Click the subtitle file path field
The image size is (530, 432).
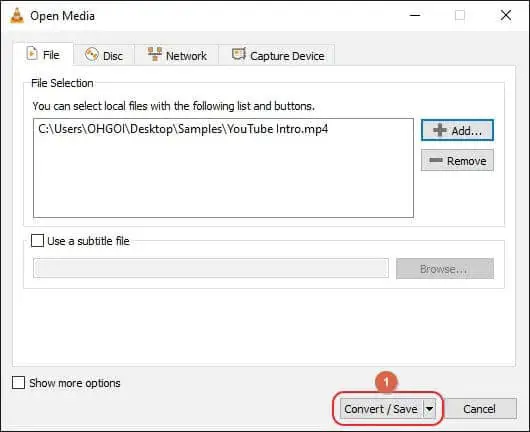point(211,268)
